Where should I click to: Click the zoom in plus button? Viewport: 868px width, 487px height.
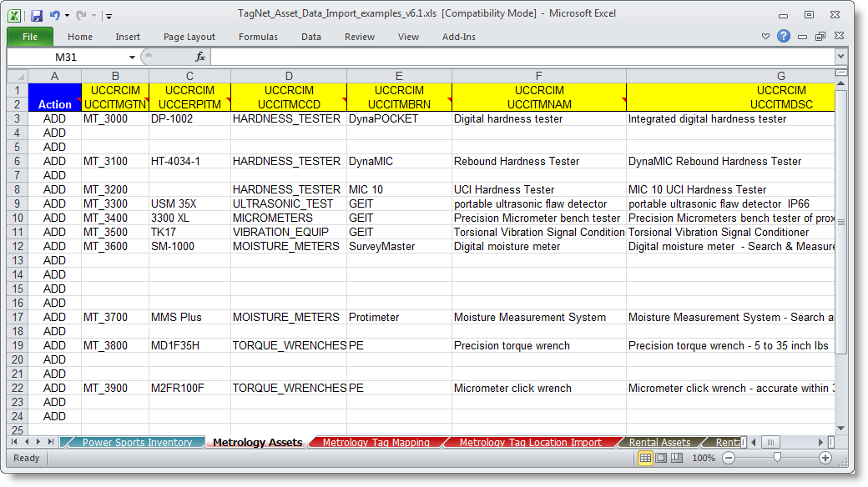(x=825, y=458)
